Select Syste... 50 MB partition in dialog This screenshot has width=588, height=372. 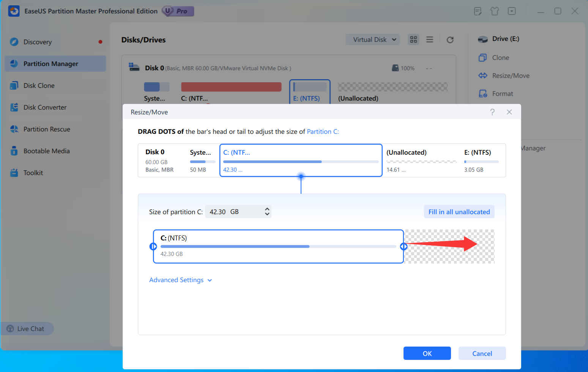click(203, 160)
